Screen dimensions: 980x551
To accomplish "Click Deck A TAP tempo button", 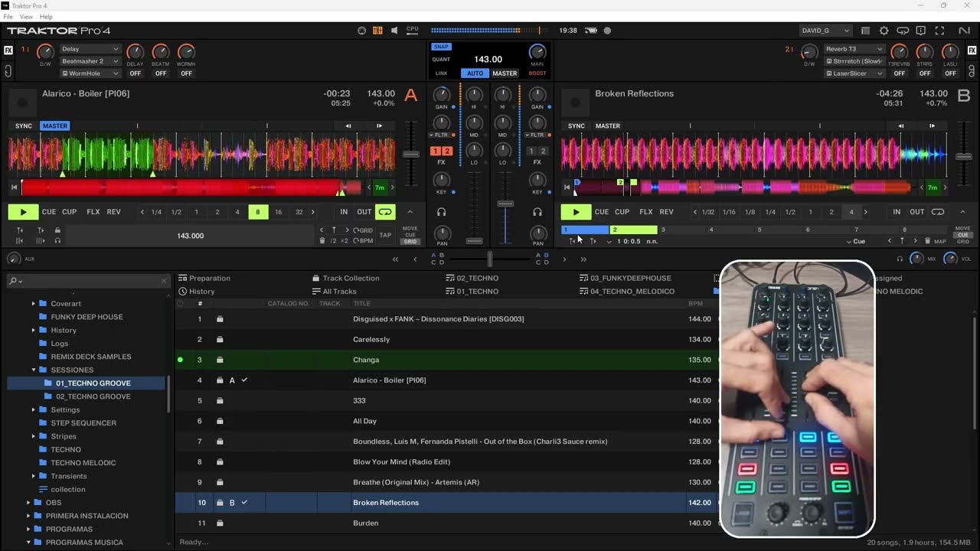I will (x=386, y=236).
